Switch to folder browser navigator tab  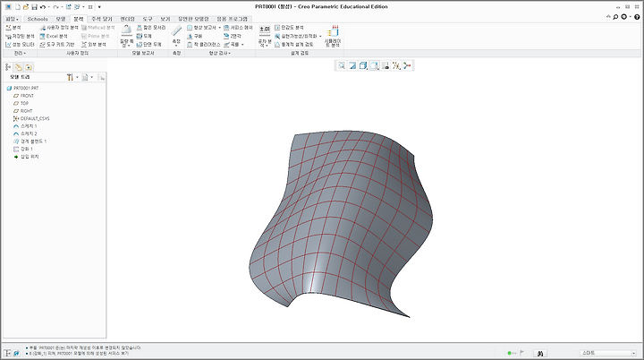pyautogui.click(x=19, y=67)
